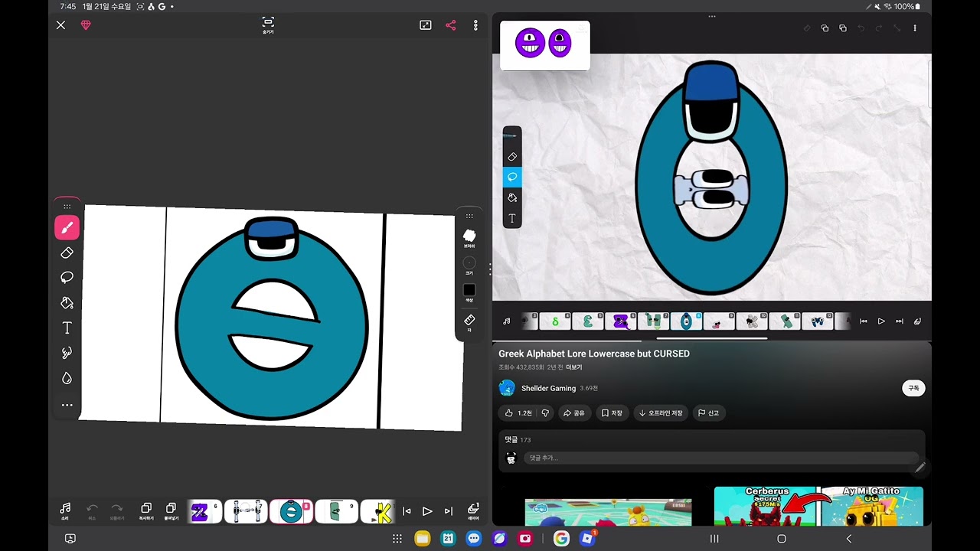Open the purple faces reference thumbnail
980x551 pixels.
pyautogui.click(x=545, y=45)
